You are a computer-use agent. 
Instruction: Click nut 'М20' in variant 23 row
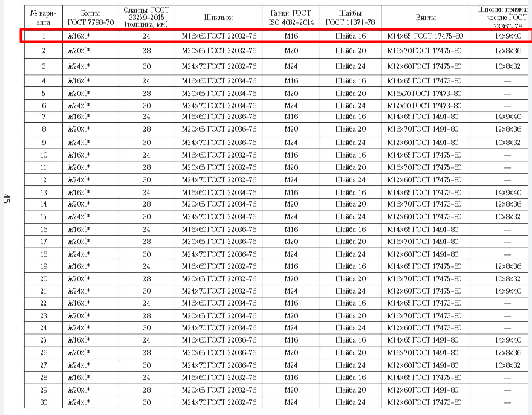point(291,316)
